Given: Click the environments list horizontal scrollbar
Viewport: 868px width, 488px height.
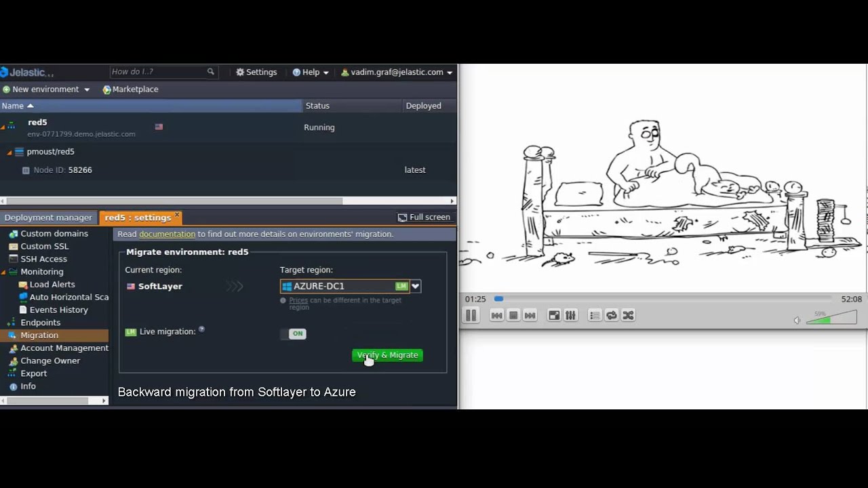Looking at the screenshot, I should click(173, 201).
